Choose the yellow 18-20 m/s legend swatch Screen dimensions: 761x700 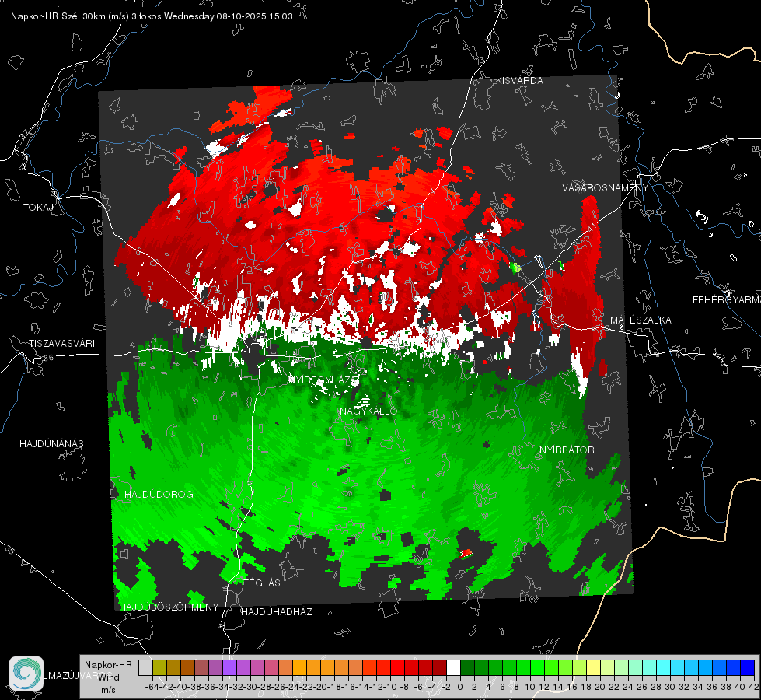point(594,668)
